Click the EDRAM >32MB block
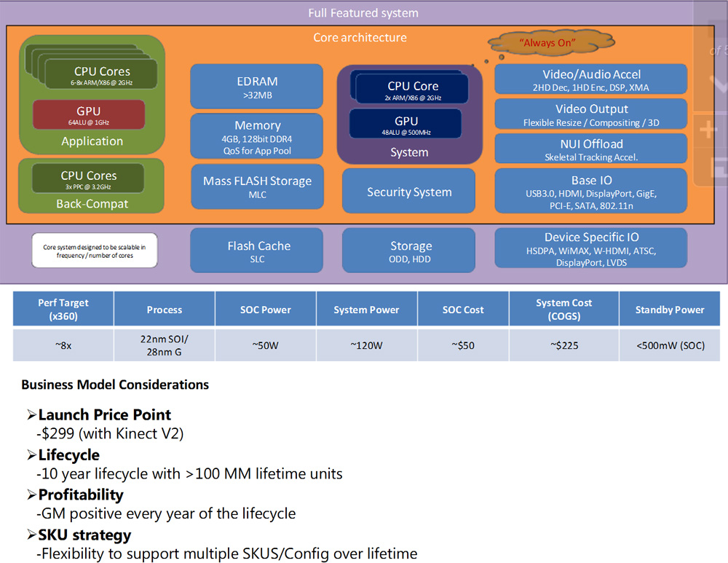Viewport: 728px width, 563px height. click(257, 87)
